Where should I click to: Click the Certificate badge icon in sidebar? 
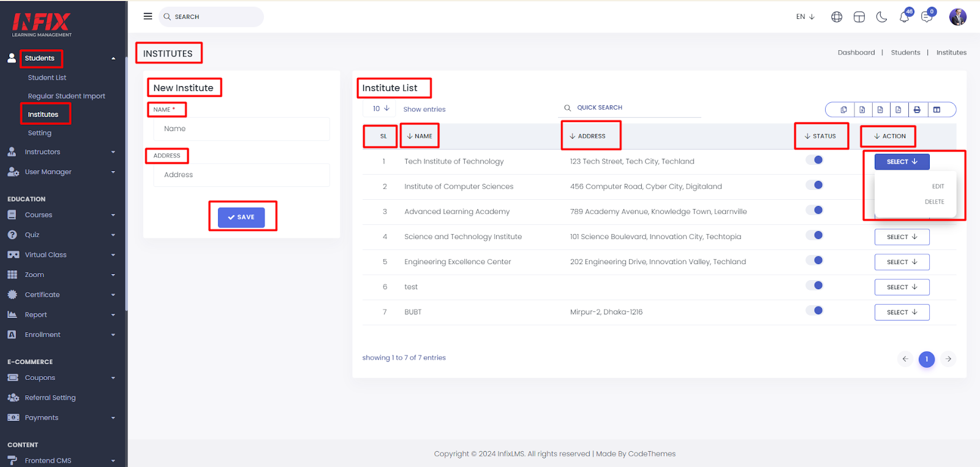click(12, 295)
